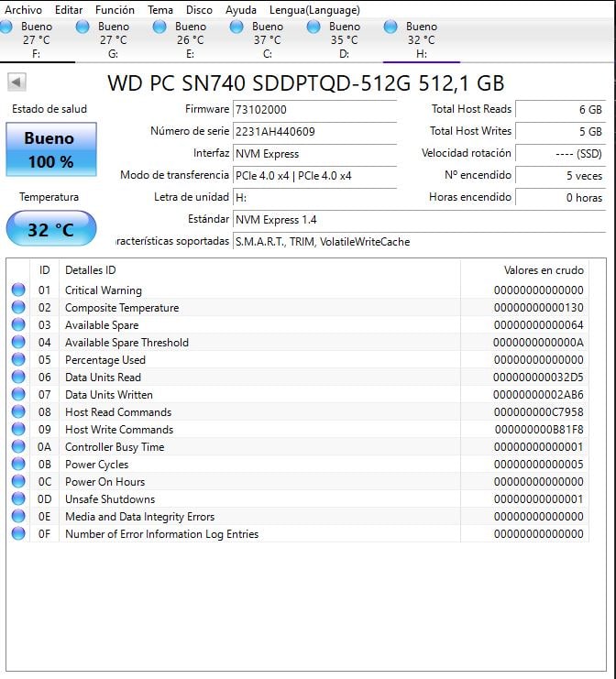Click the Composite Temperature status dot
The height and width of the screenshot is (679, 616).
point(18,307)
